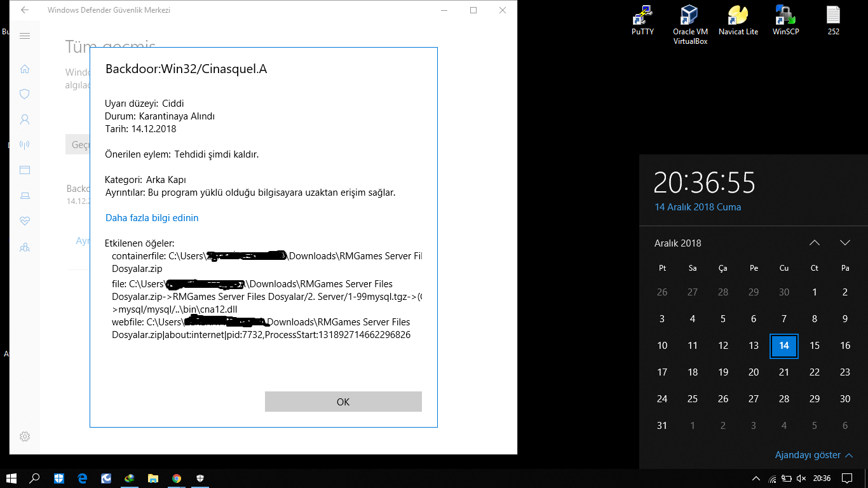Click the Aralık 2018 month header

point(678,243)
